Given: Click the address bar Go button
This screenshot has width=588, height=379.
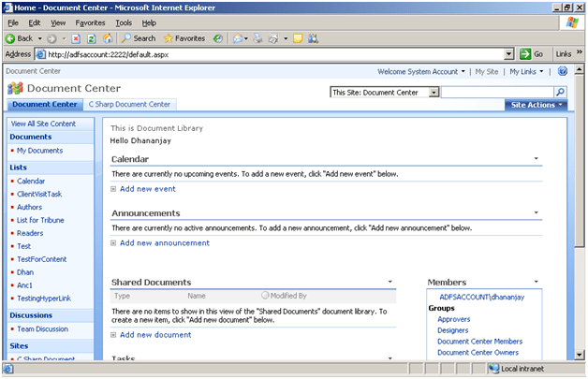Looking at the screenshot, I should click(x=532, y=54).
